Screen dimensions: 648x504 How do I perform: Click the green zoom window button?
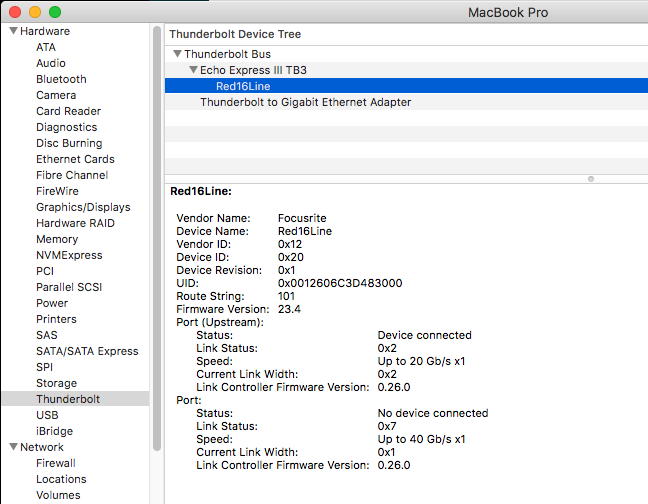click(54, 12)
